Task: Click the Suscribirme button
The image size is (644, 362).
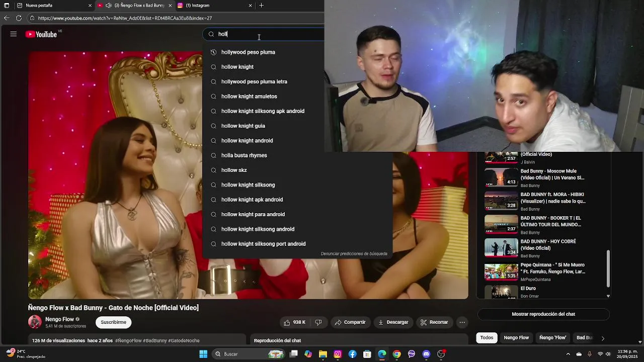Action: point(113,322)
